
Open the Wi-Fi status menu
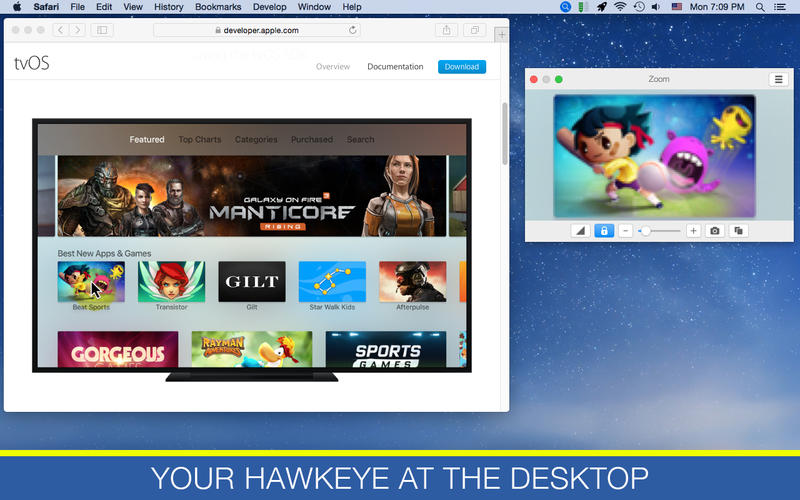coord(620,7)
